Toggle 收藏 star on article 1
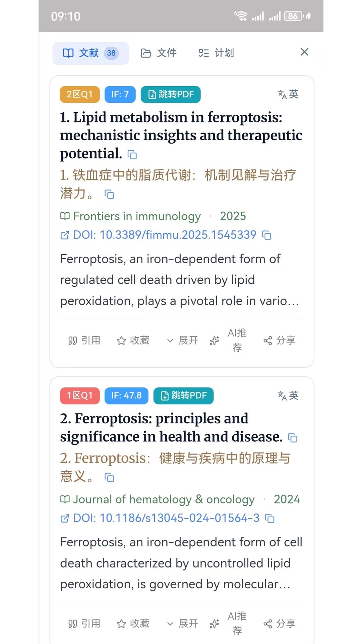Image resolution: width=362 pixels, height=644 pixels. (x=133, y=340)
